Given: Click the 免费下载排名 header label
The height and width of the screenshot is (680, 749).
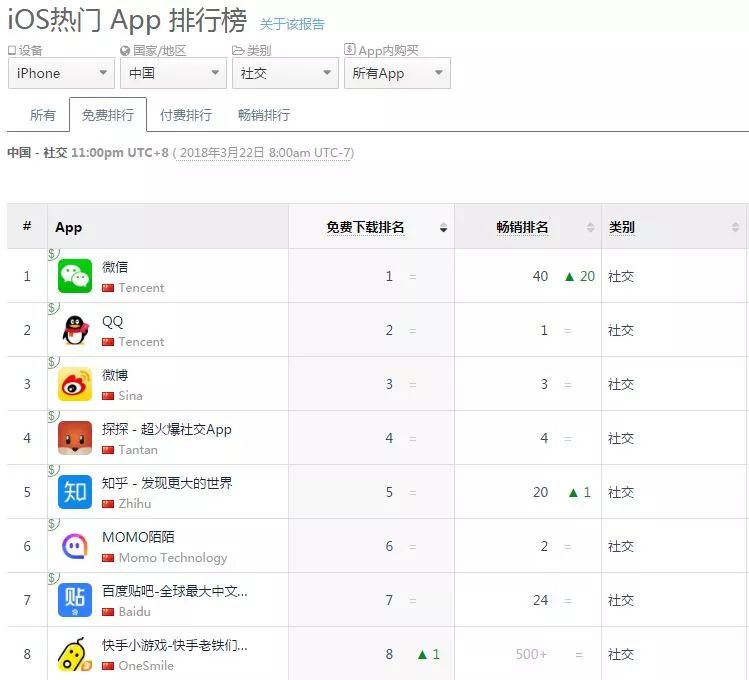Looking at the screenshot, I should point(365,227).
